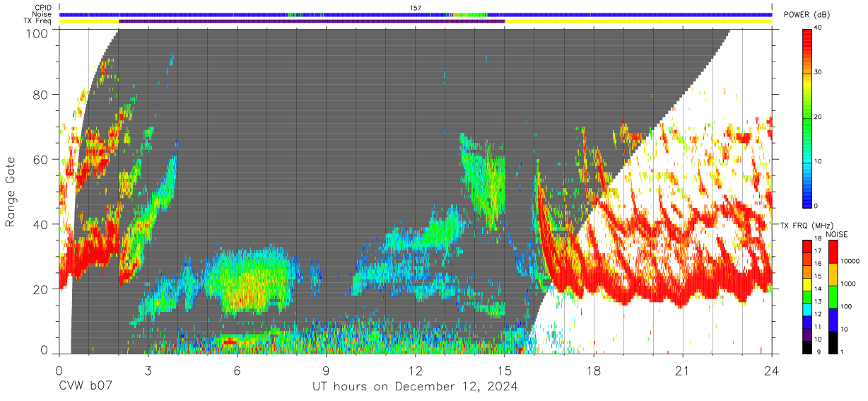This screenshot has width=868, height=401.
Task: Click the 12 tick on TX FRQ legend
Action: coord(818,315)
